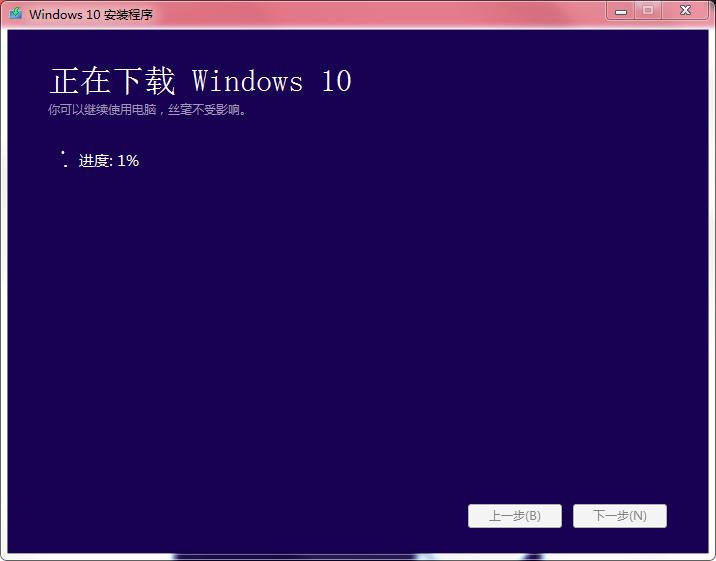This screenshot has height=561, width=716.
Task: Click the heading 正在下载 Windows 10
Action: 200,81
